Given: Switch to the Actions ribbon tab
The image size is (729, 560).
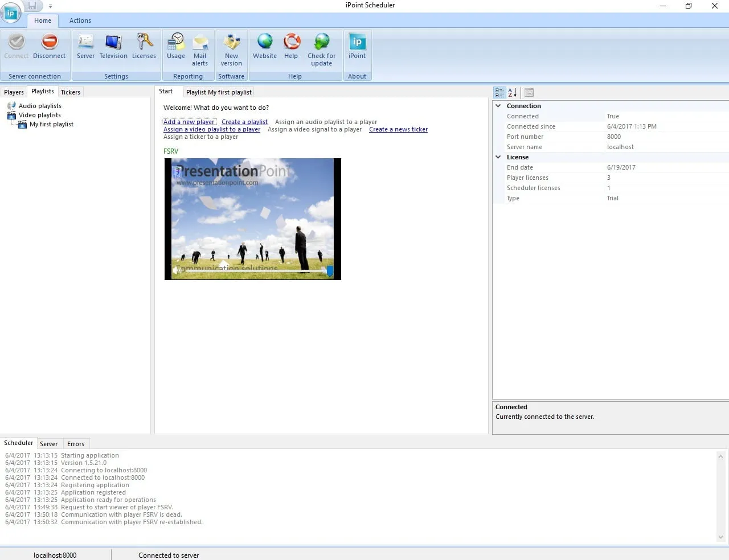Looking at the screenshot, I should [x=80, y=20].
